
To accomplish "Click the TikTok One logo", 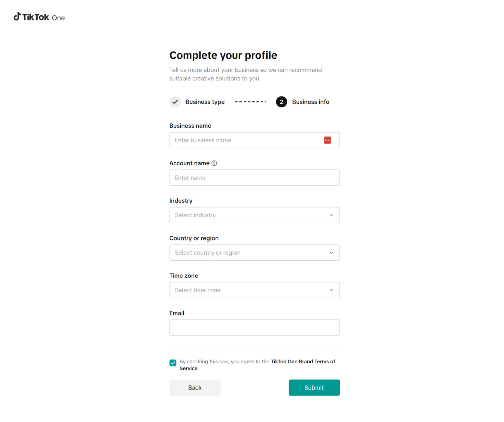I will 39,17.
